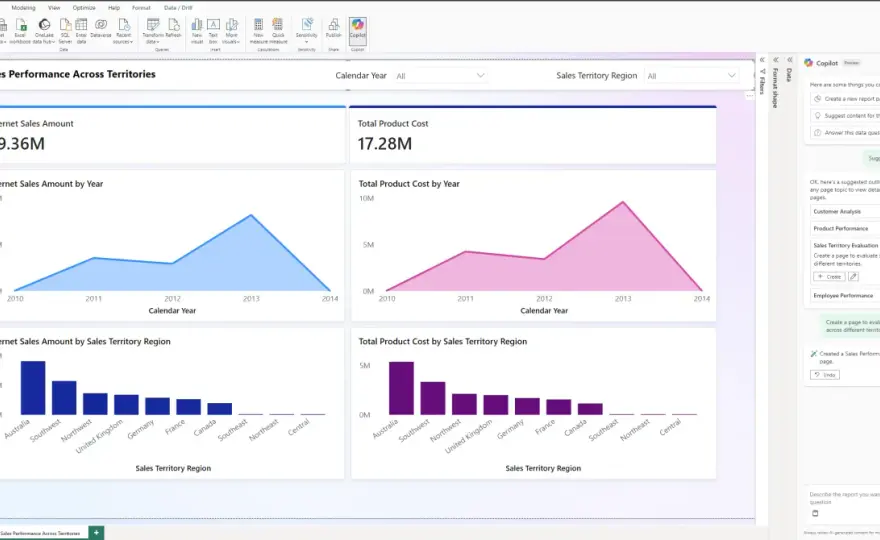Screen dimensions: 880x540
Task: Expand the Data pane
Action: [x=790, y=60]
